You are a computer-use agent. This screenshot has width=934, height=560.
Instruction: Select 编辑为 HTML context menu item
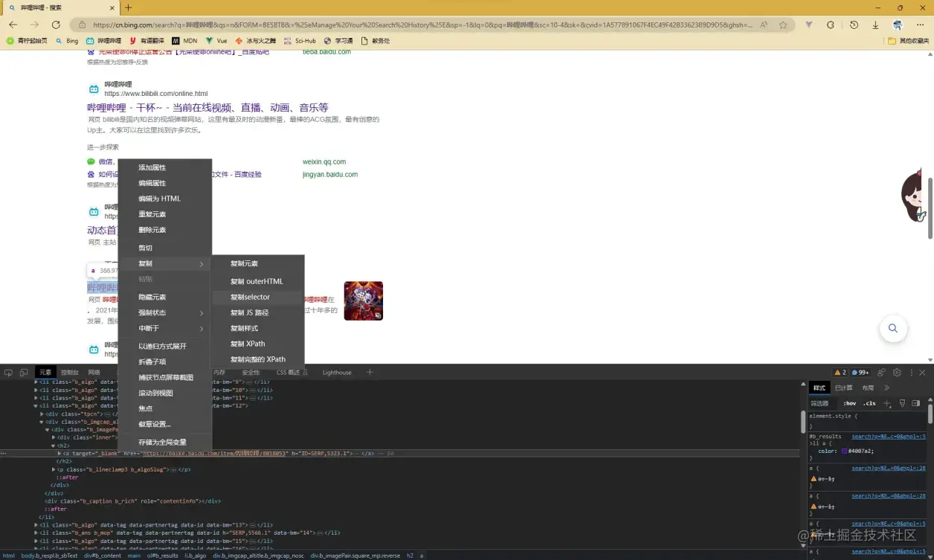click(165, 199)
